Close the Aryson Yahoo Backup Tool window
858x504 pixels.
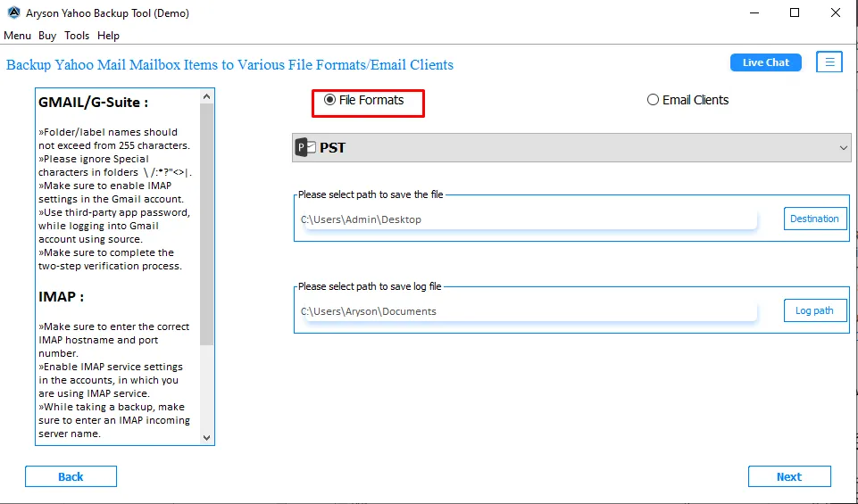click(x=835, y=12)
